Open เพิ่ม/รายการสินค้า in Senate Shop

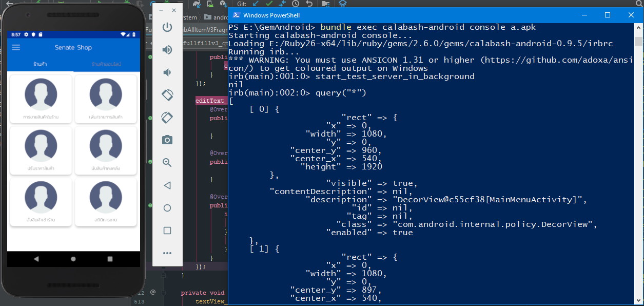[x=106, y=99]
